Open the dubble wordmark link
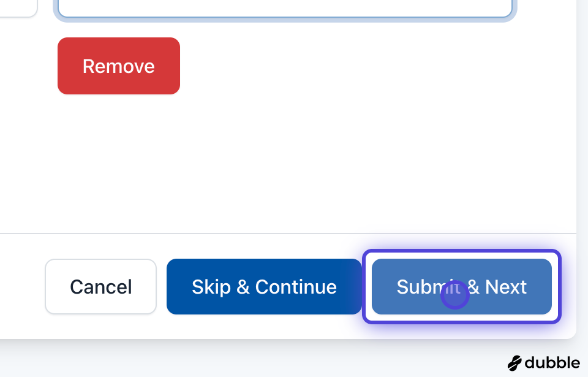 pos(552,362)
